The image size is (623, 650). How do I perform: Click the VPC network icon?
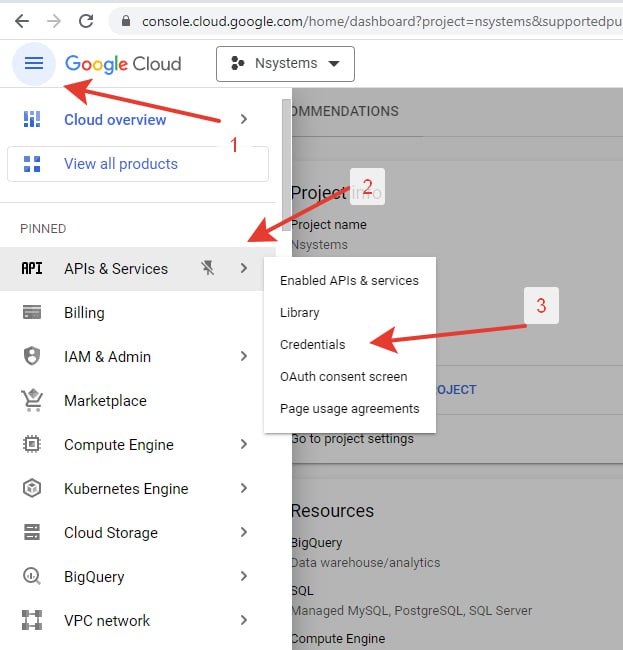tap(32, 620)
